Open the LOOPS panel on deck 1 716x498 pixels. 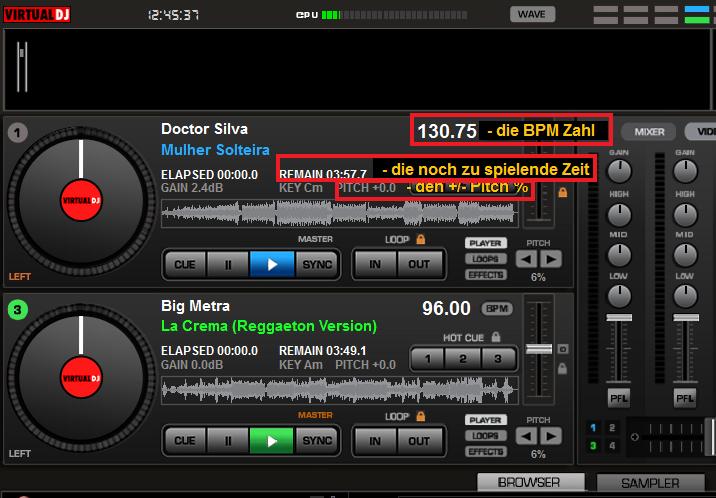(486, 259)
